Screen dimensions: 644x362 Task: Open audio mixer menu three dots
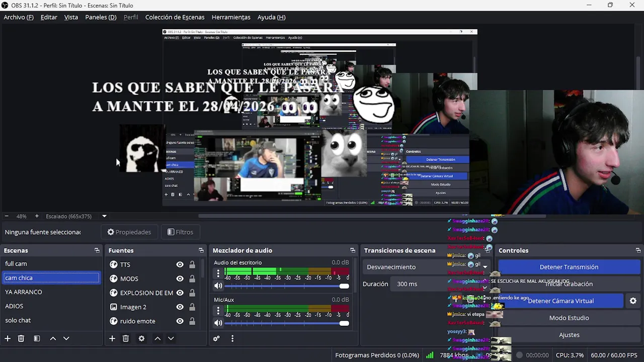click(x=232, y=338)
